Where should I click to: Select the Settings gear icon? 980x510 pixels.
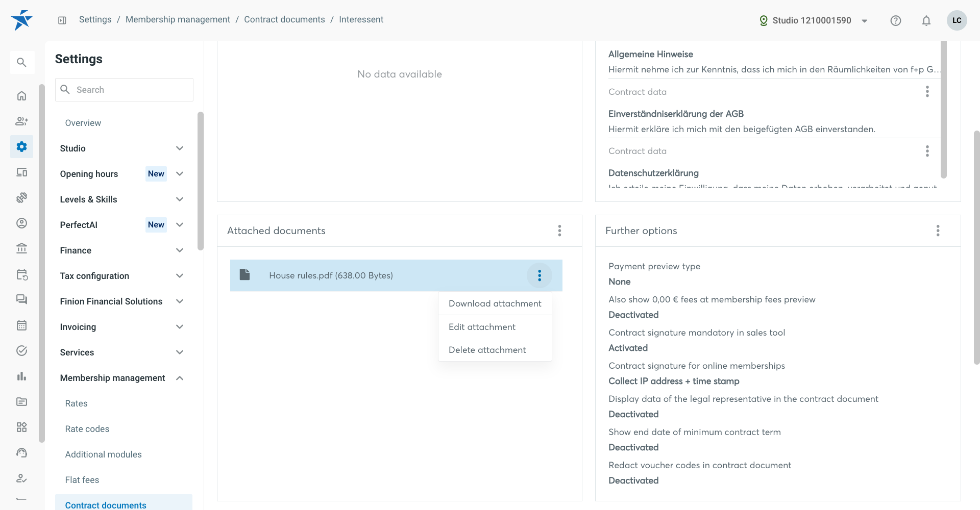coord(21,146)
